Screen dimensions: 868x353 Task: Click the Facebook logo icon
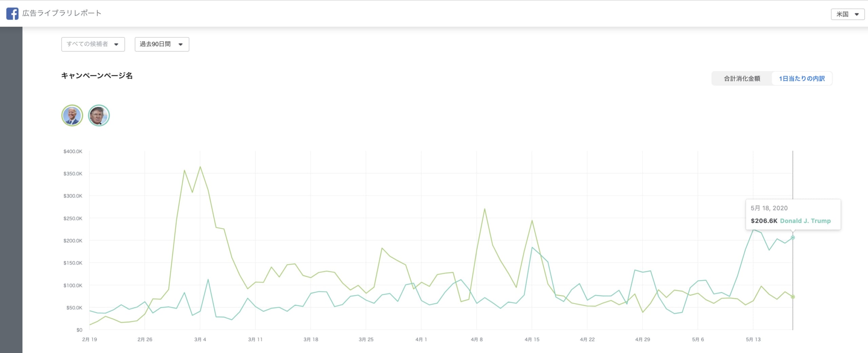coord(12,14)
